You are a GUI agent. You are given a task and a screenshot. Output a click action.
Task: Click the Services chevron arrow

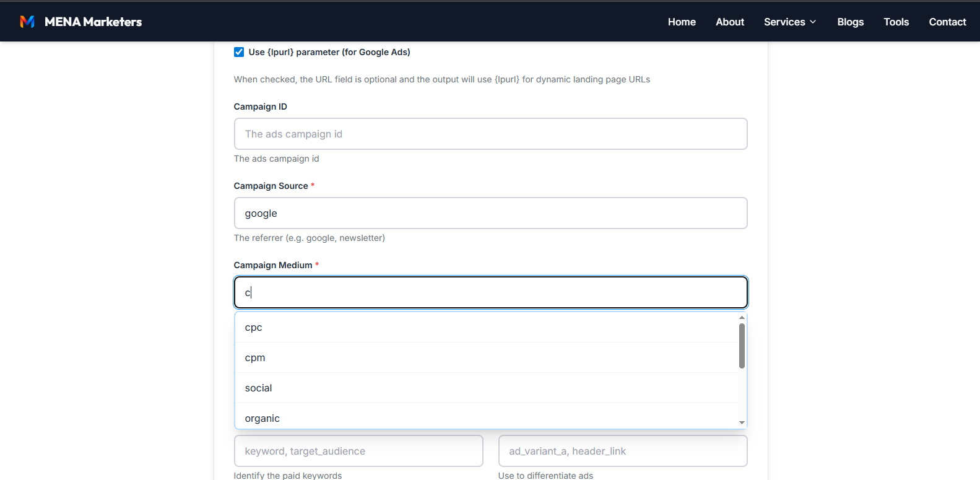(813, 22)
